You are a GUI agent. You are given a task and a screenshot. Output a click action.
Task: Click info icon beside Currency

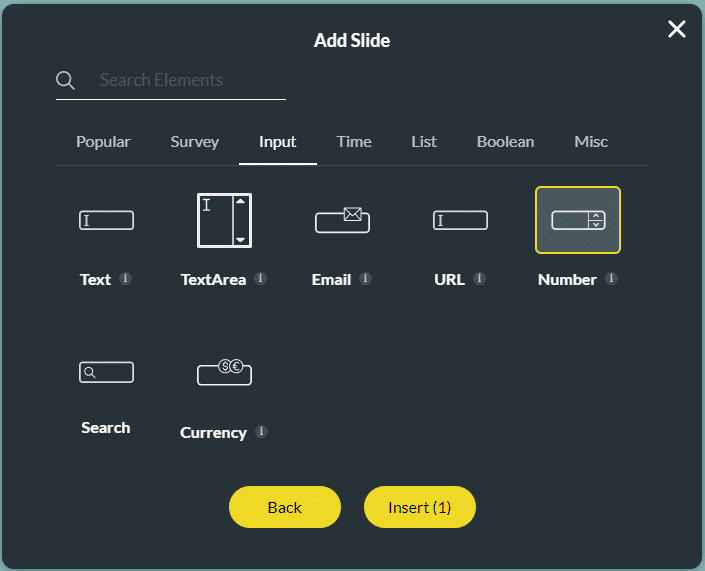pyautogui.click(x=261, y=432)
